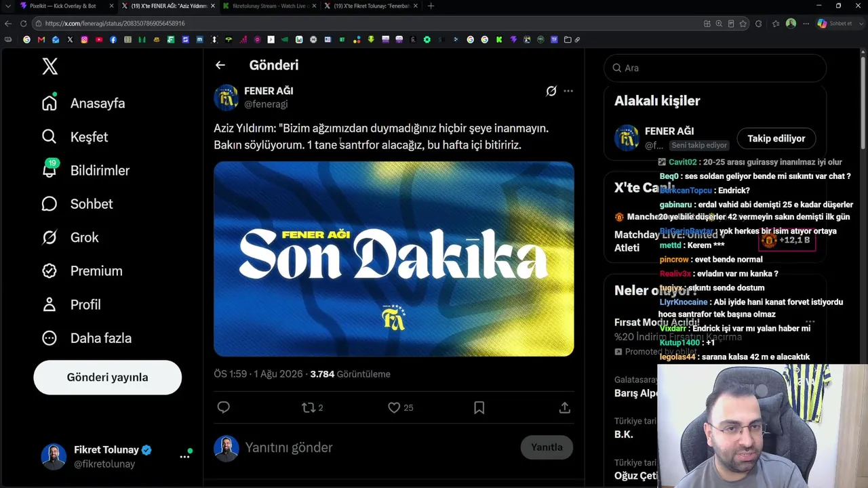Click the browser back arrow
The height and width of the screenshot is (488, 868).
click(x=8, y=24)
